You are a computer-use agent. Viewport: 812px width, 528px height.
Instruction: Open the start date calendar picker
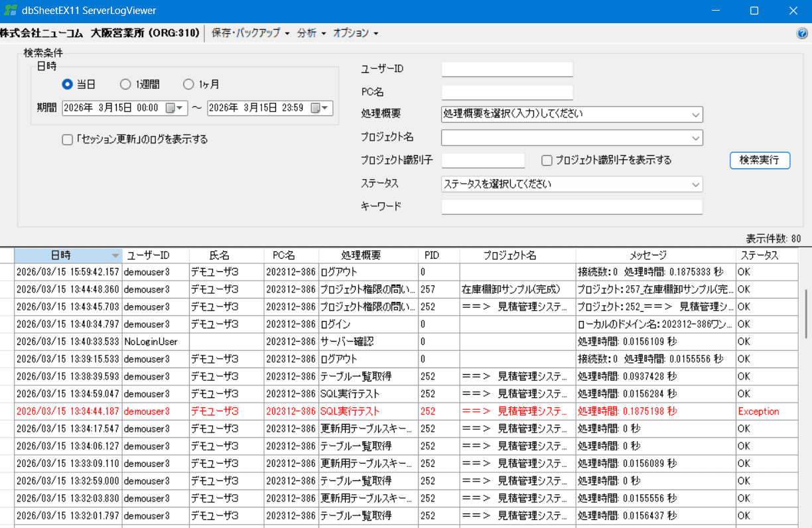pos(170,108)
